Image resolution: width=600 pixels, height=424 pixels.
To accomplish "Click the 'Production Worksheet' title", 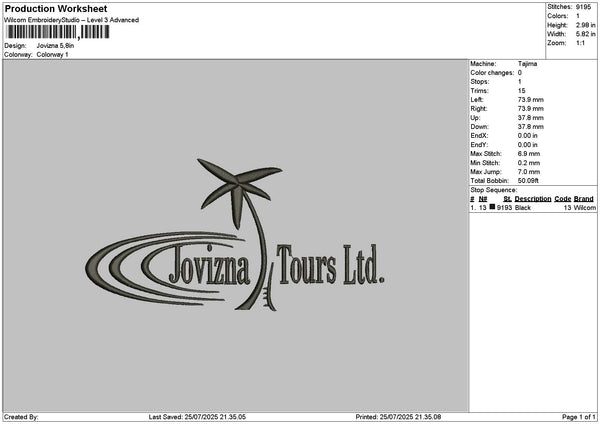I will (56, 9).
